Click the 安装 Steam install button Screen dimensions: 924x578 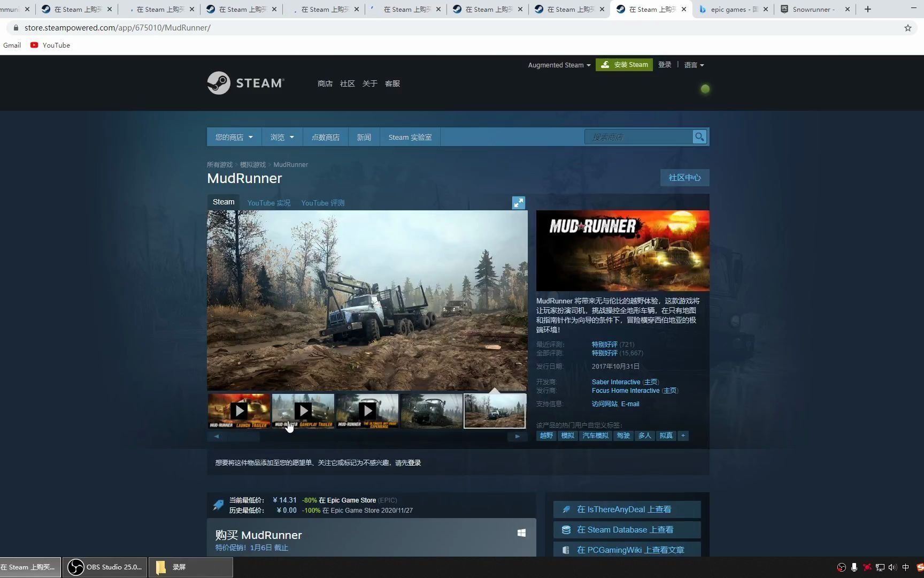[624, 64]
